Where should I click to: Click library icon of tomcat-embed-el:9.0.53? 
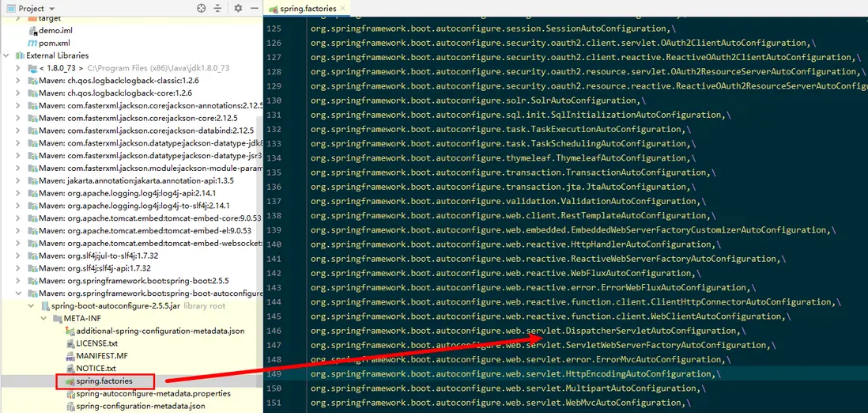click(x=32, y=230)
